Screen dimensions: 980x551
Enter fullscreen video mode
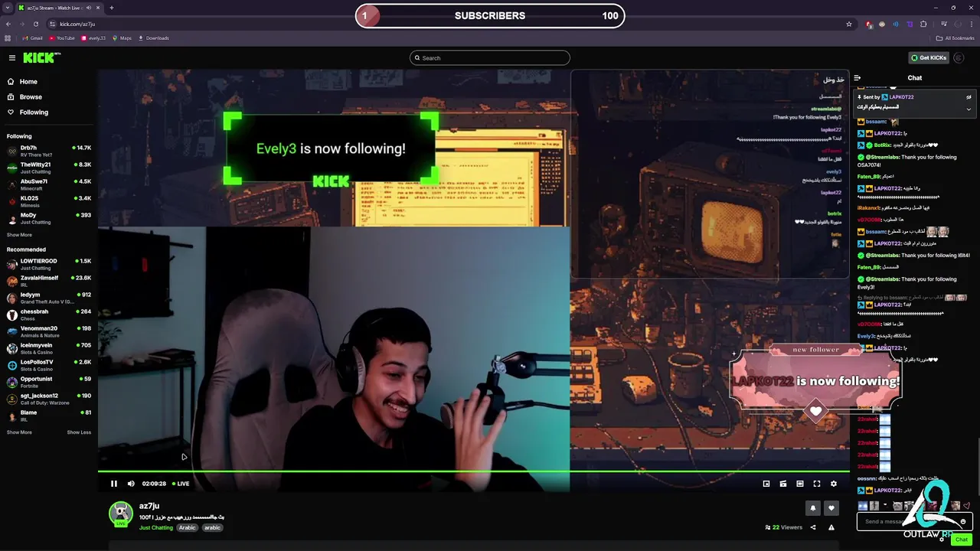[x=817, y=484]
